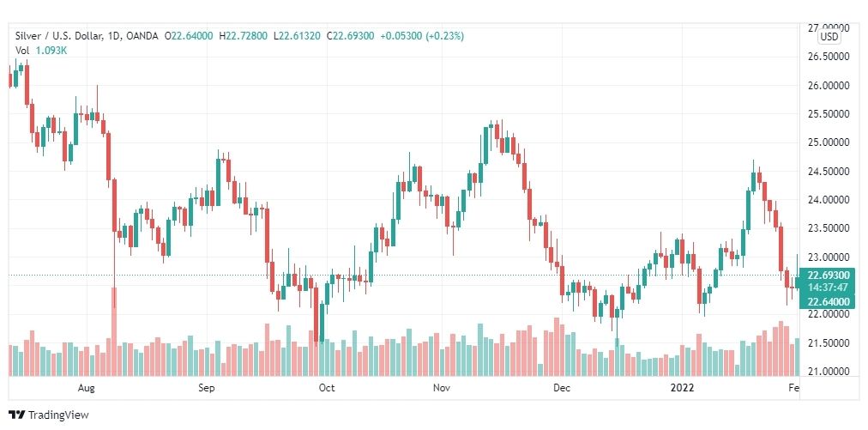
Task: Click the 2022 label on the time axis
Action: click(x=681, y=388)
